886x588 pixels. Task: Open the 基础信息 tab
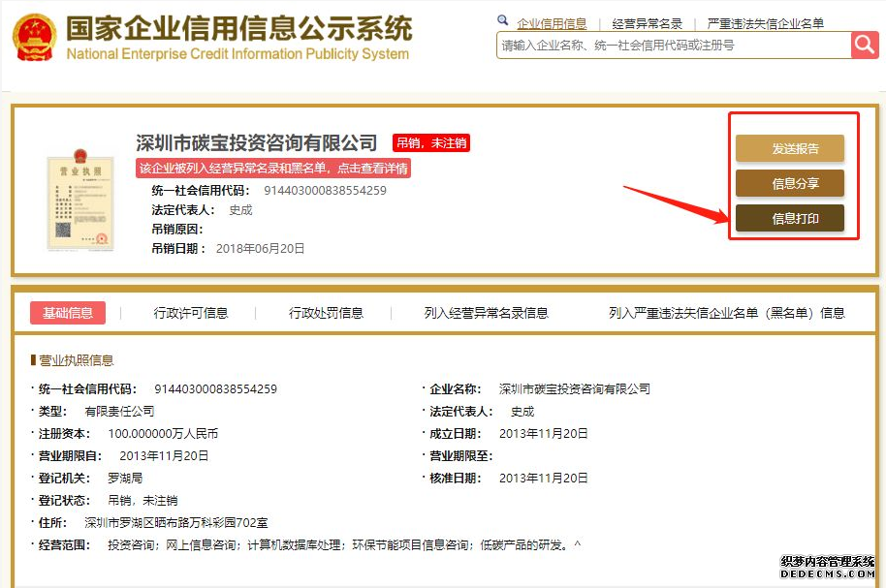point(67,313)
